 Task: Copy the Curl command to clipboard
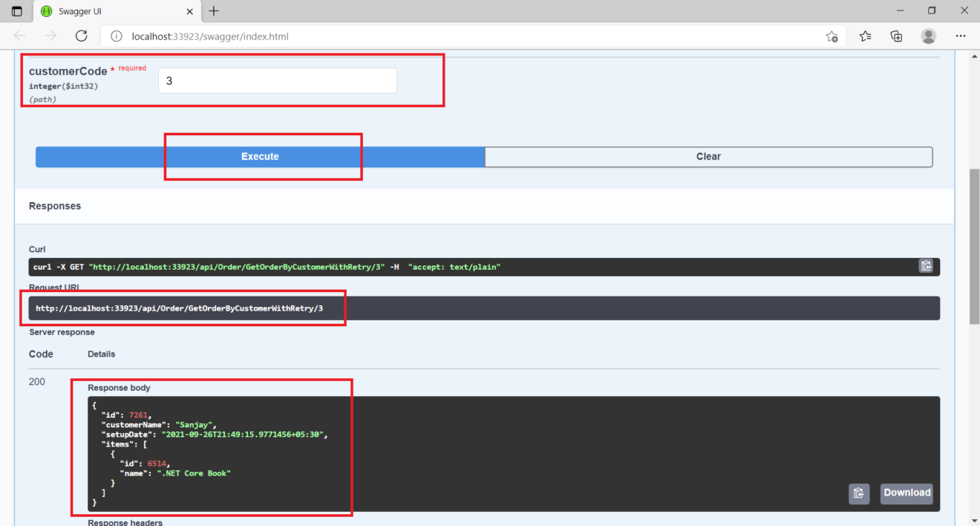click(x=925, y=265)
